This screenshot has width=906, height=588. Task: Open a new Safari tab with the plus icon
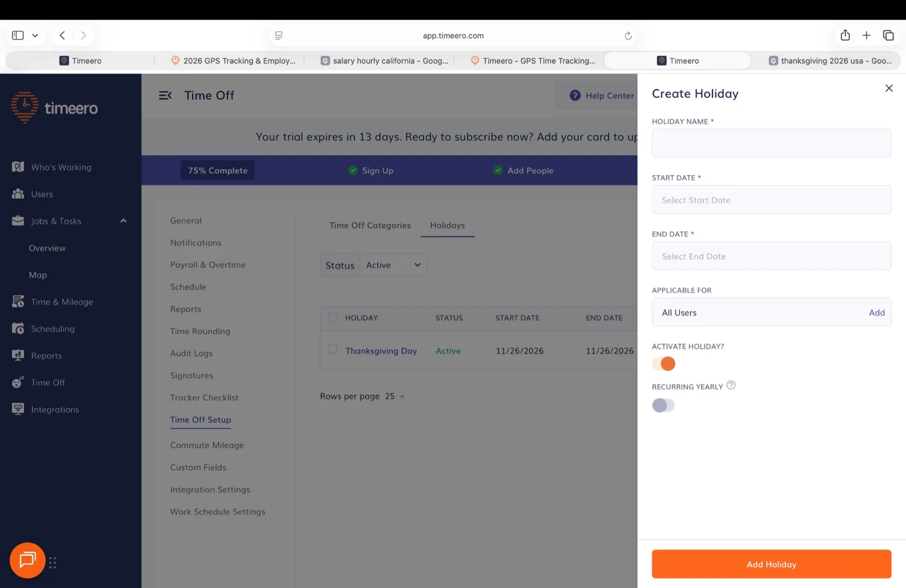(866, 35)
